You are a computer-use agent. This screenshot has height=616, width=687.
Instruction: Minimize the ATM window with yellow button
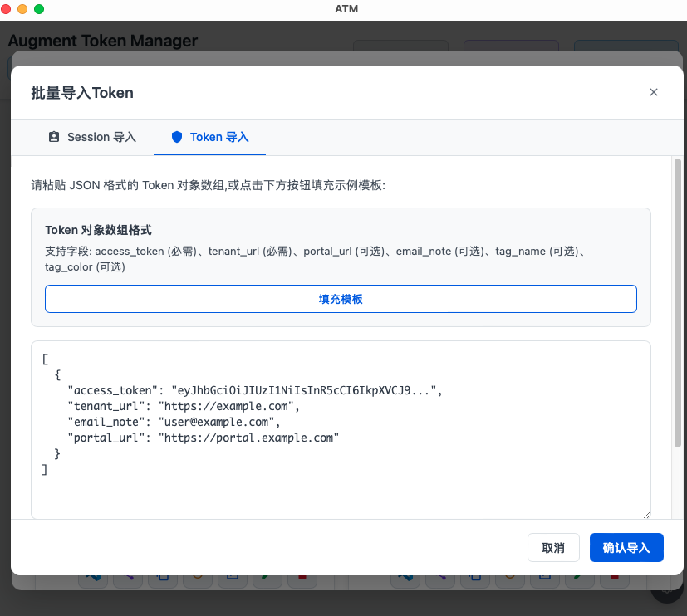pyautogui.click(x=22, y=9)
